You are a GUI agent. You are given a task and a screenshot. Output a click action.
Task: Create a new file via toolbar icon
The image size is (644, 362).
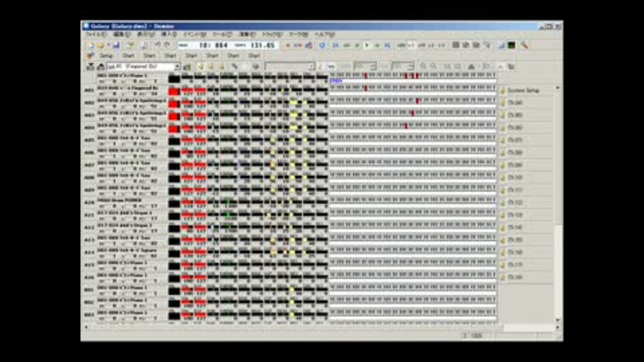tap(90, 46)
